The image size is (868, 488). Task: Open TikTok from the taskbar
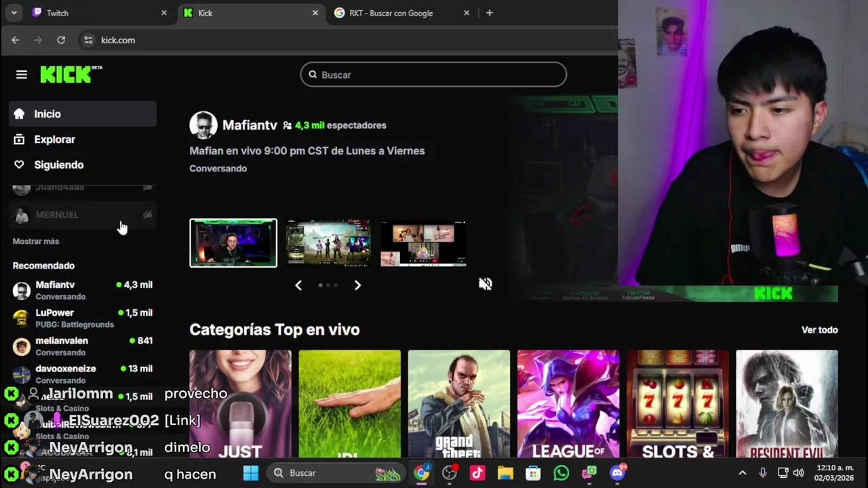[477, 473]
